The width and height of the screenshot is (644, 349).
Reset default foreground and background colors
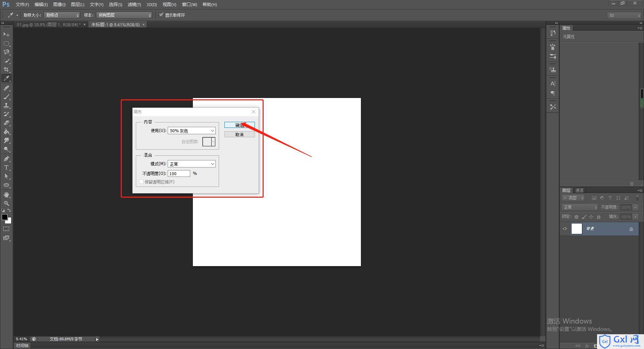click(3, 210)
